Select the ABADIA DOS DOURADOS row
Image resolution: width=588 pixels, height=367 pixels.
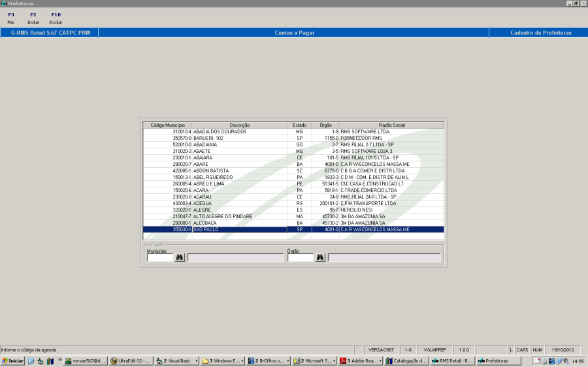293,131
